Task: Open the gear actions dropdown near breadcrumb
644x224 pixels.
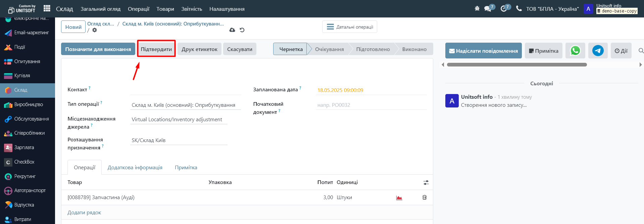Action: 95,30
